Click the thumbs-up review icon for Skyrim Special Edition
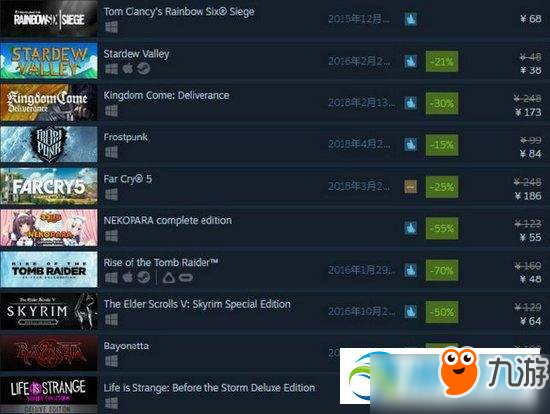This screenshot has width=550, height=414. pyautogui.click(x=411, y=311)
